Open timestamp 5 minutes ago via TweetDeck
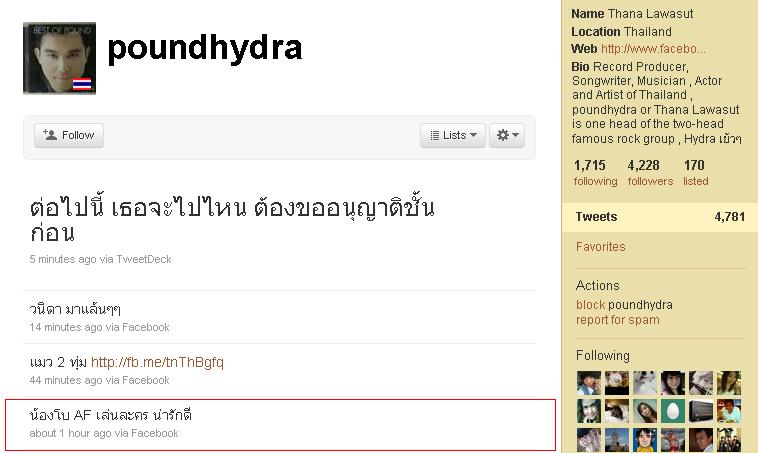758x453 pixels. [63, 259]
